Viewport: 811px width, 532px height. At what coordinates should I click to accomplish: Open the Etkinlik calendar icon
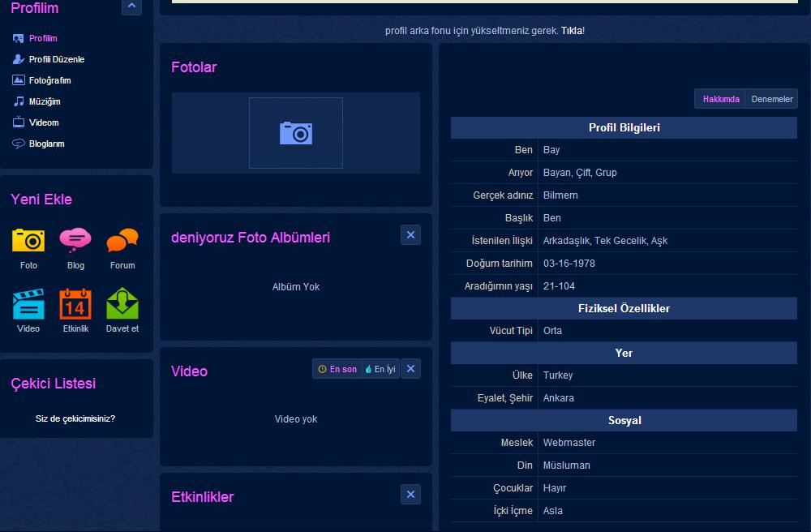(75, 304)
